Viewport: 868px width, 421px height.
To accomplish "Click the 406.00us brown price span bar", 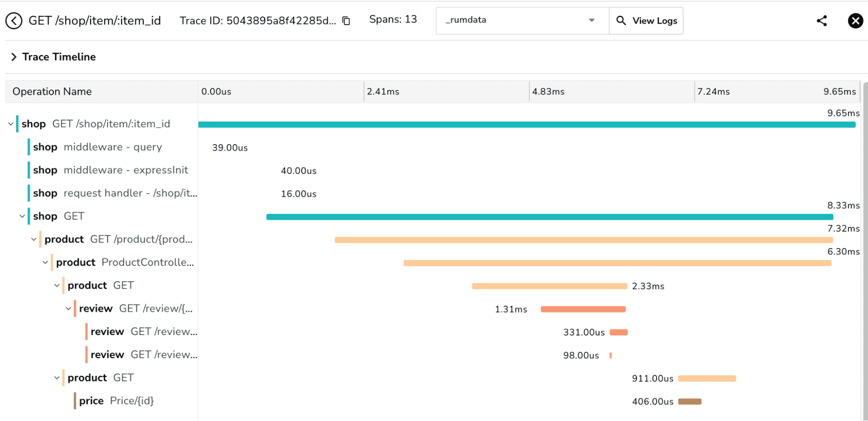I will pos(690,401).
